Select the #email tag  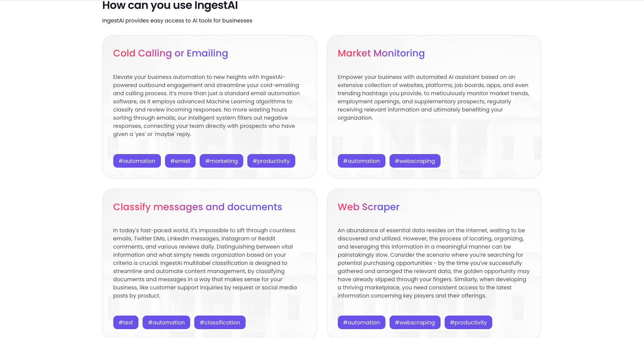coord(180,161)
